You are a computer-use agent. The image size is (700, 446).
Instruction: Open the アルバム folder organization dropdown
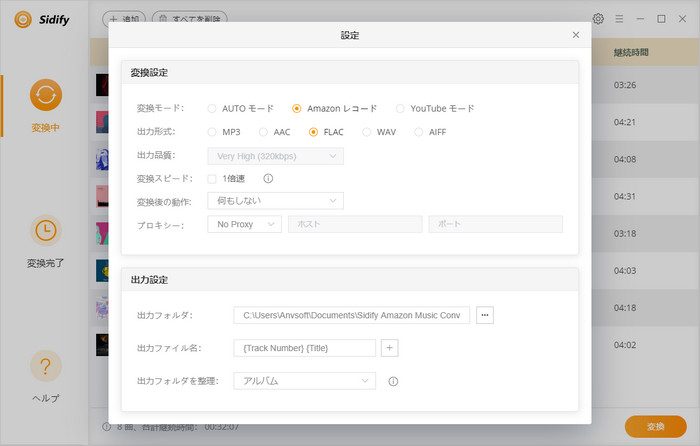point(304,381)
